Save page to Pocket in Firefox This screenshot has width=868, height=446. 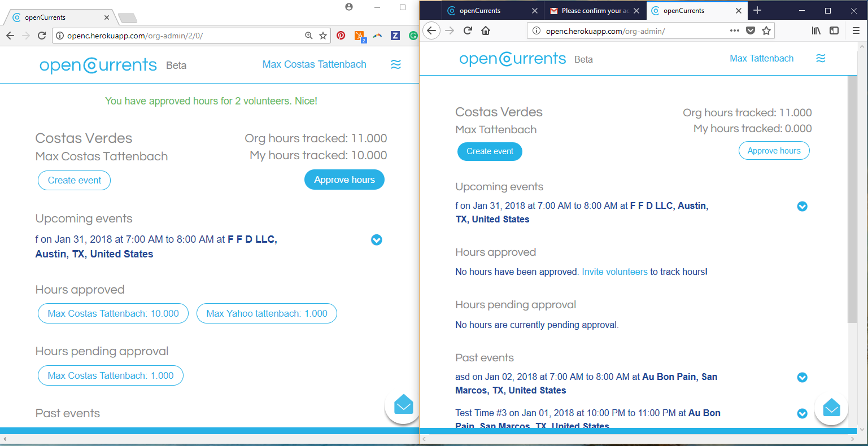click(751, 30)
